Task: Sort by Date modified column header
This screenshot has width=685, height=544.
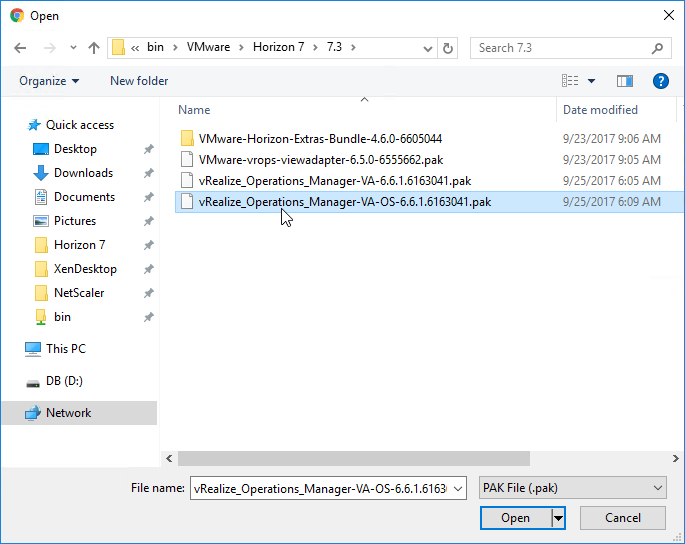Action: click(600, 110)
